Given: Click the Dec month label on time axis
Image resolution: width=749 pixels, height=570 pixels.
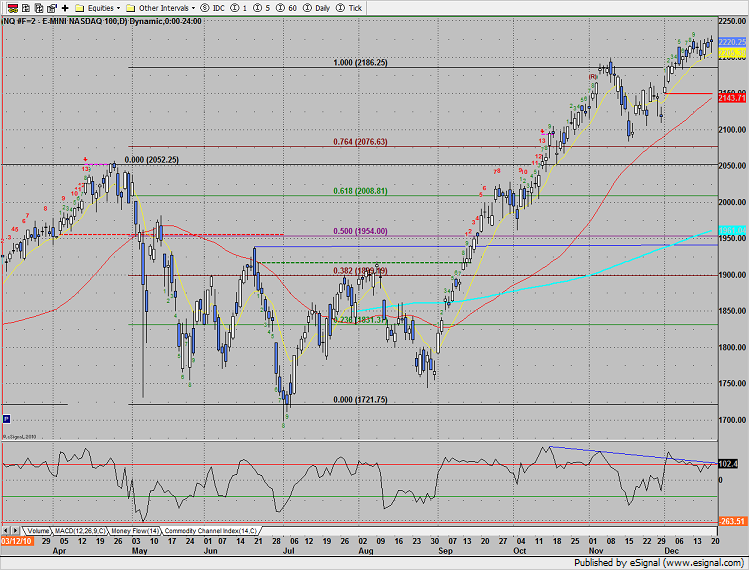Looking at the screenshot, I should [x=671, y=551].
